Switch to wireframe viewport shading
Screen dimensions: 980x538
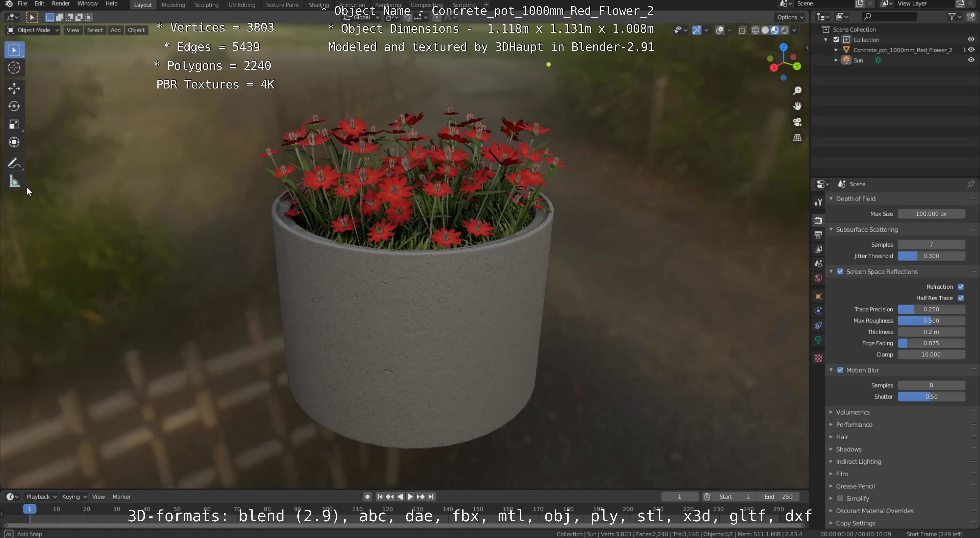point(755,30)
